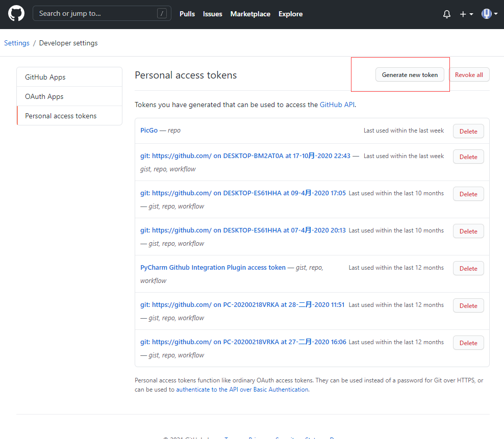
Task: Delete the PicGo token
Action: [468, 131]
